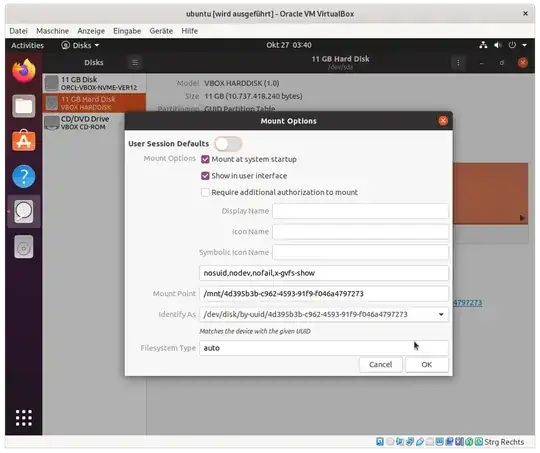
Task: Toggle the User Session Defaults switch
Action: 228,144
